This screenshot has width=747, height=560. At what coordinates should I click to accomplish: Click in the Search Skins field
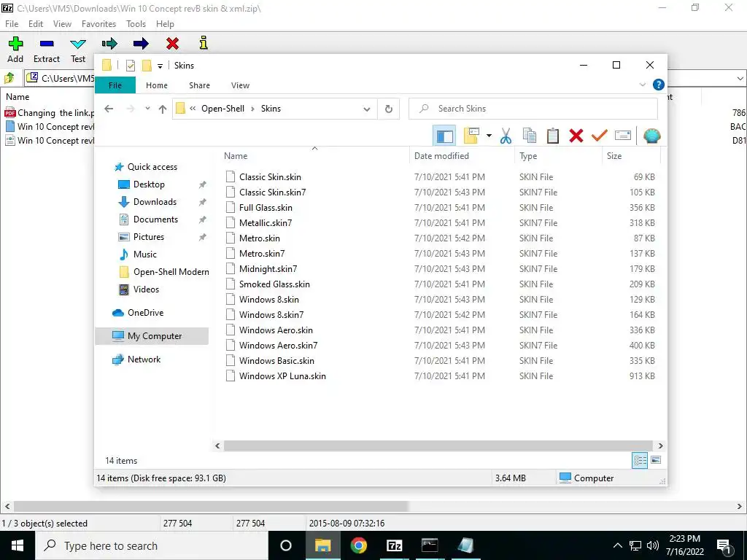pyautogui.click(x=533, y=109)
